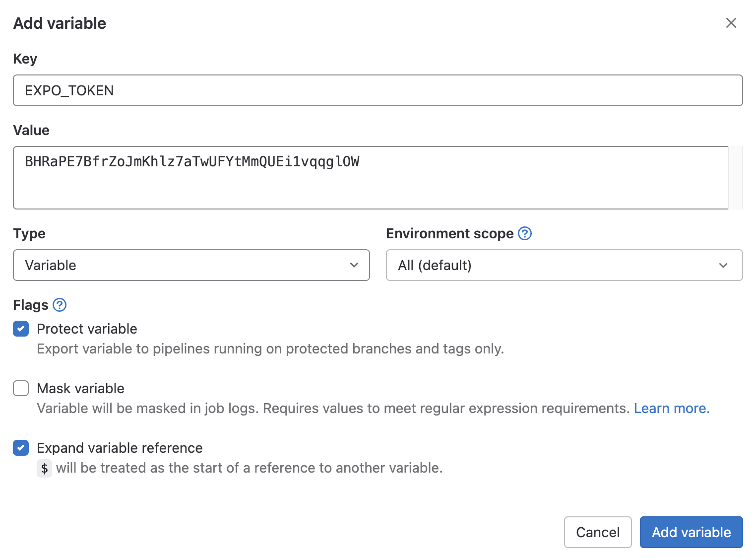Viewport: 756px width, 559px height.
Task: Open the Environment scope help icon
Action: pyautogui.click(x=524, y=233)
